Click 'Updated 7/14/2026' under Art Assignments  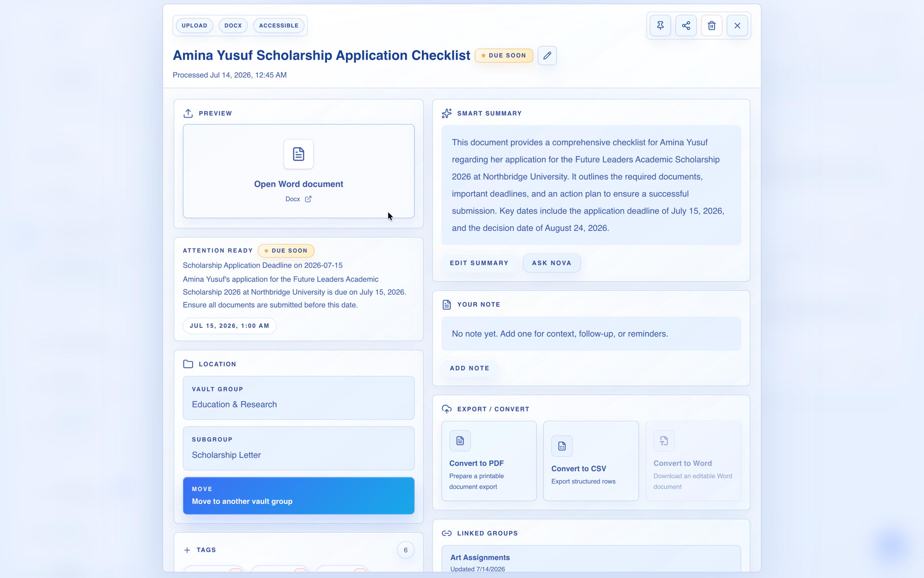[477, 569]
